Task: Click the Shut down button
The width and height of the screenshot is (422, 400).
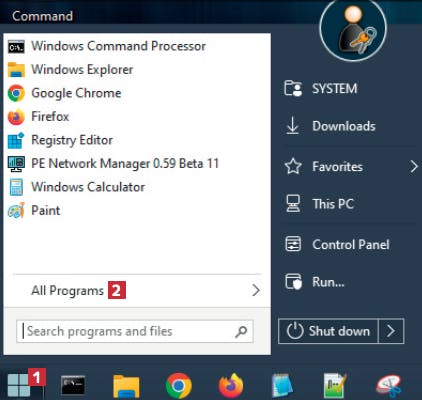Action: [x=328, y=331]
